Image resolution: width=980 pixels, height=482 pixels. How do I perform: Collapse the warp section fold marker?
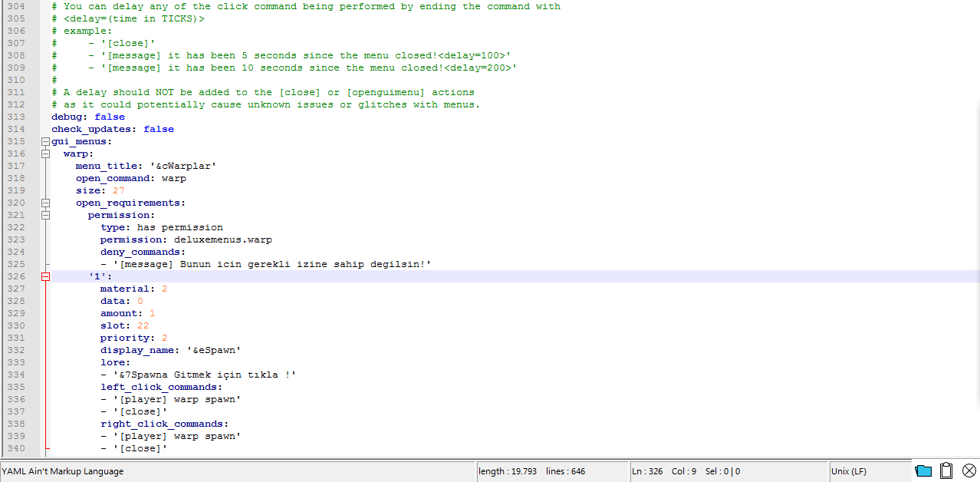tap(45, 154)
